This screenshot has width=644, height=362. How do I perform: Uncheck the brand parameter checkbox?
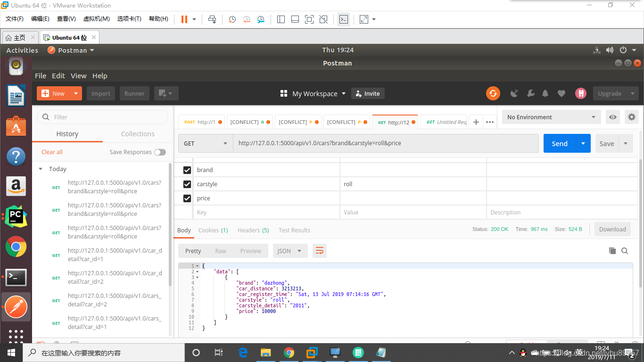(187, 170)
